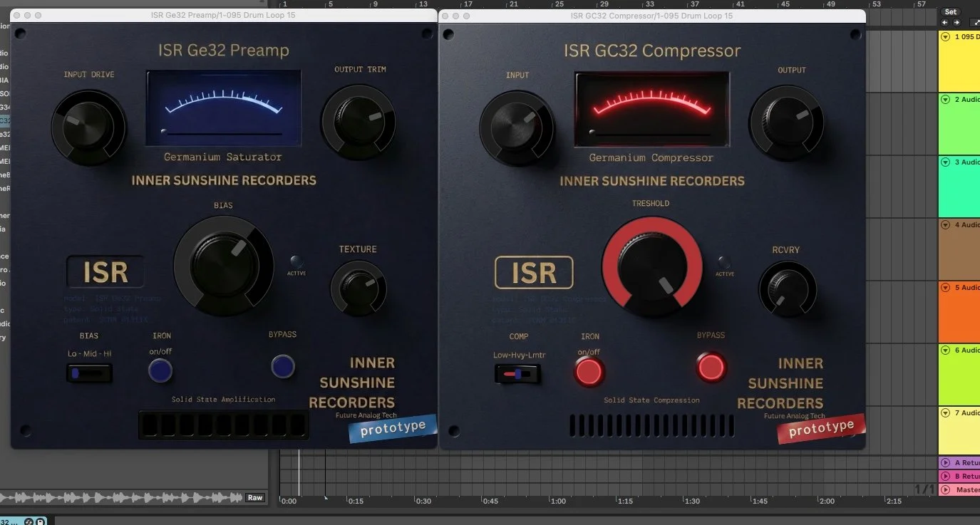Click the Set locator button
The width and height of the screenshot is (980, 525).
(950, 12)
